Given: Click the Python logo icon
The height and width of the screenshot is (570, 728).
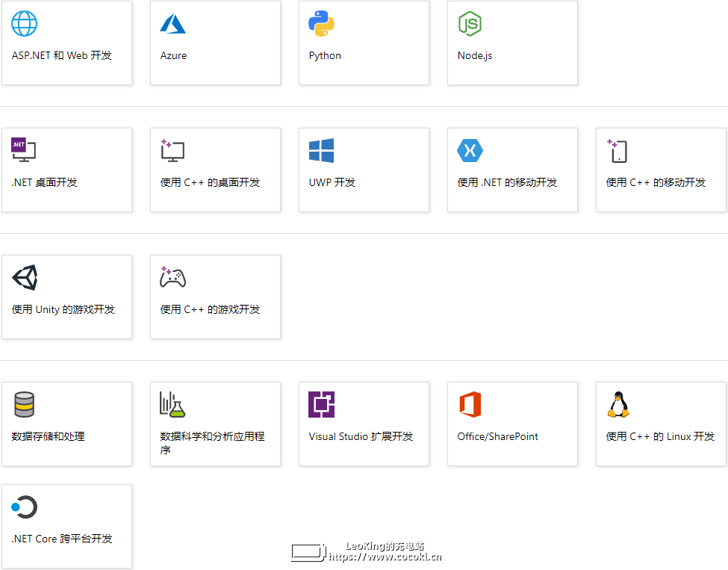Looking at the screenshot, I should click(x=321, y=24).
